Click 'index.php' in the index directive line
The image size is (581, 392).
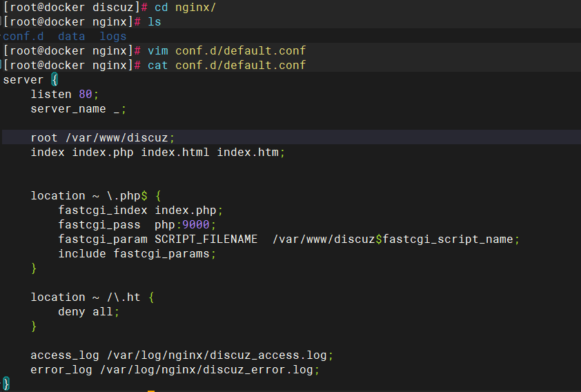(x=103, y=153)
